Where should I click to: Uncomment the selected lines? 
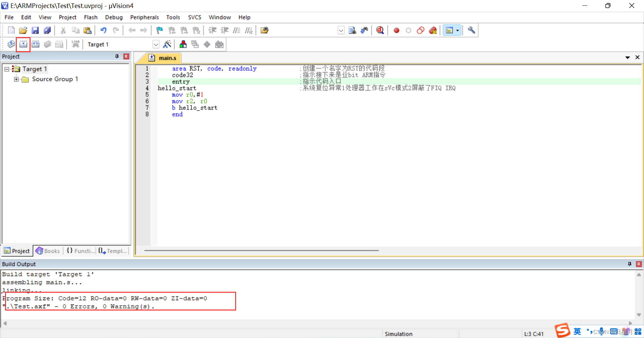tap(249, 30)
